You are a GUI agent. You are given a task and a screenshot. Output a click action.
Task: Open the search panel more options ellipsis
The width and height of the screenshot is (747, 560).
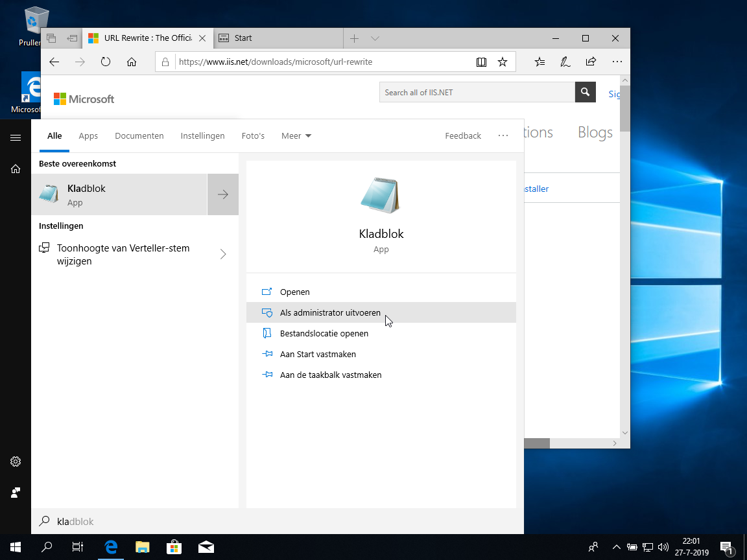coord(503,135)
